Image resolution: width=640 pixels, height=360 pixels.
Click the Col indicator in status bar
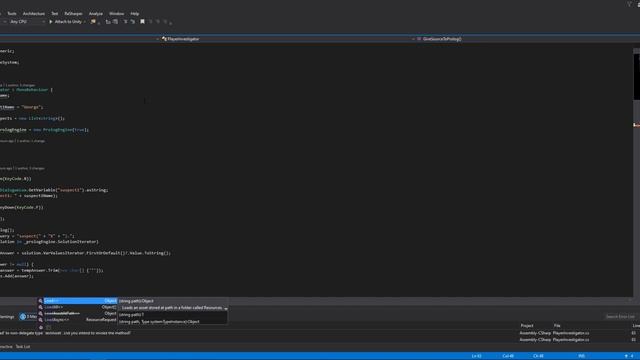(x=508, y=356)
